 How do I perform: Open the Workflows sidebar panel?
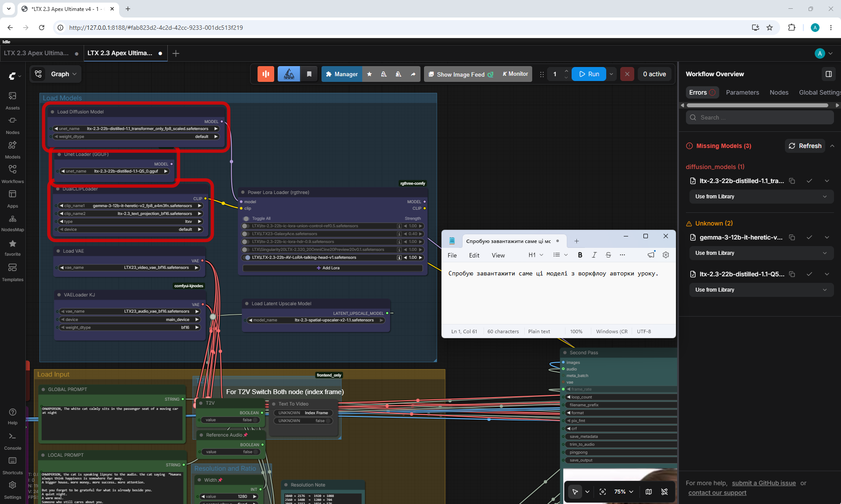[12, 174]
